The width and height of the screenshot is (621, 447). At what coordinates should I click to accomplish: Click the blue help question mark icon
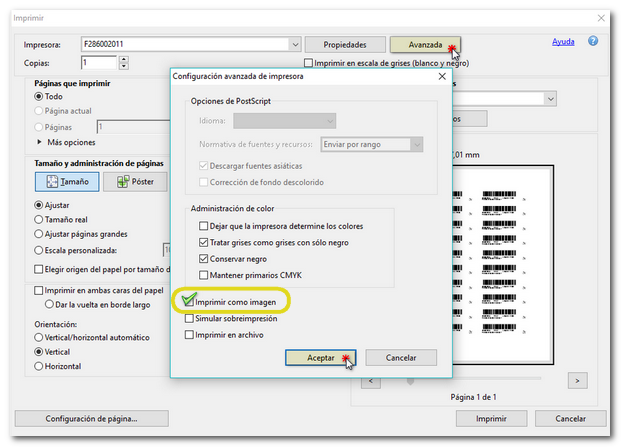coord(593,42)
